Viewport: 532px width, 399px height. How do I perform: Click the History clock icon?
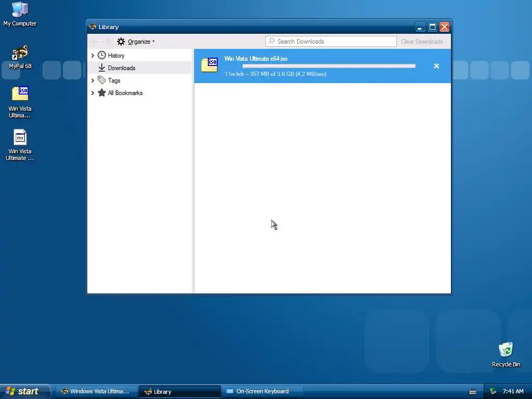point(102,55)
